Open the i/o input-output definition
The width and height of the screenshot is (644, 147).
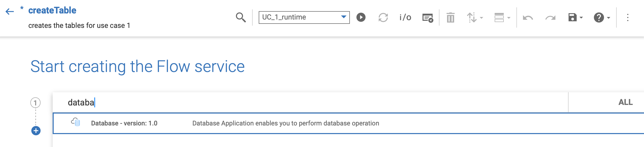(405, 17)
